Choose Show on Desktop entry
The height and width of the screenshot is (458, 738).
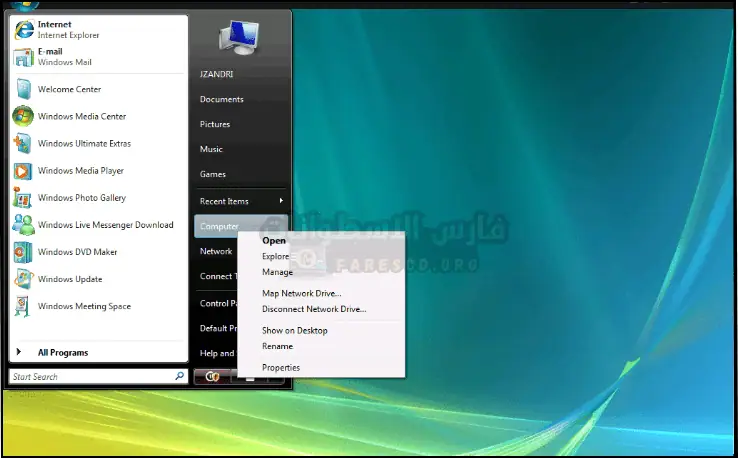294,330
